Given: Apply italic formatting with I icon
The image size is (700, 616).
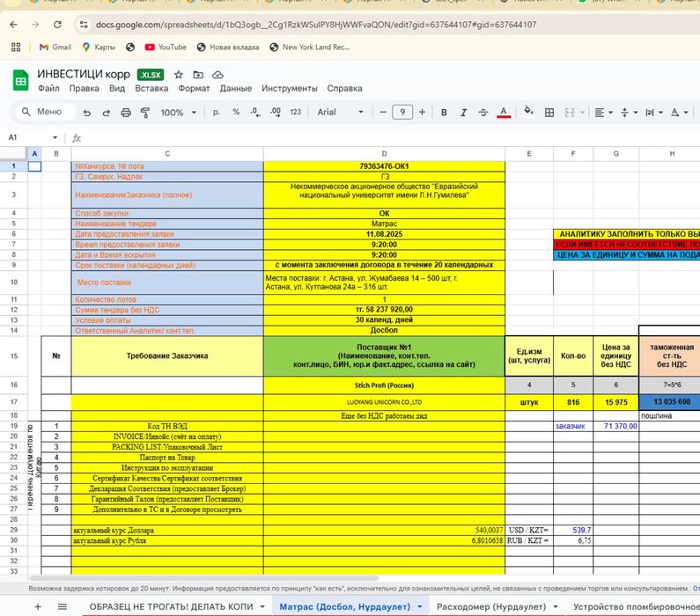Looking at the screenshot, I should (x=463, y=113).
